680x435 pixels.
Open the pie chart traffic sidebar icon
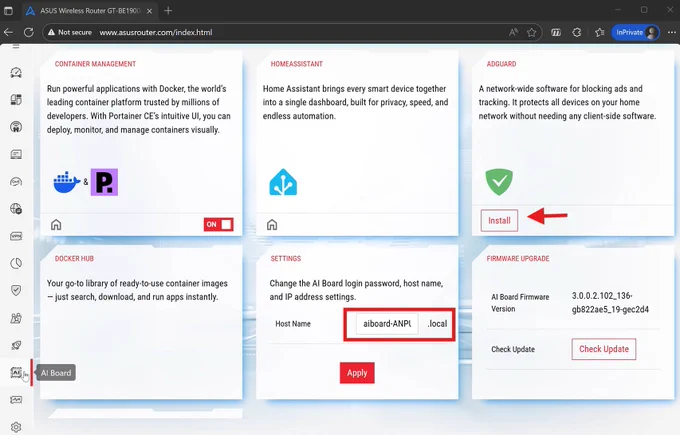16,263
